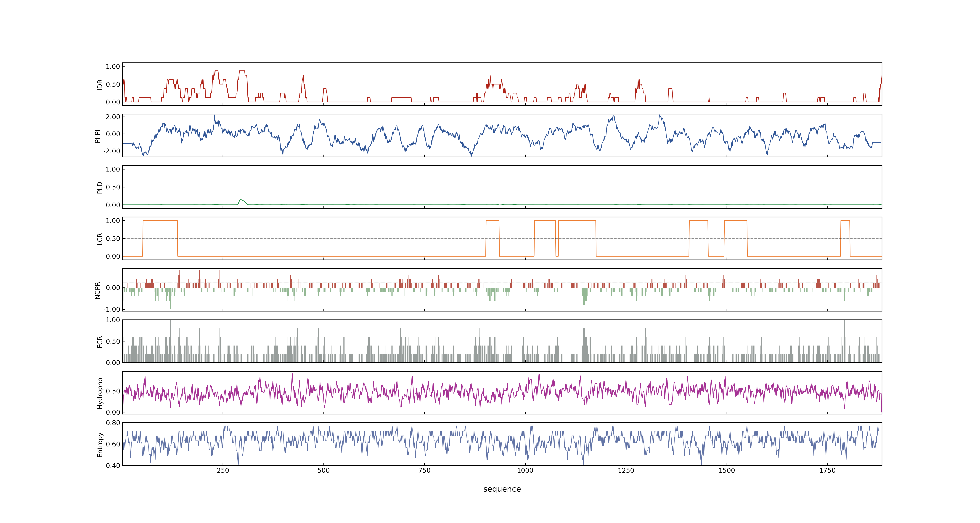Click the widest LCR plateau near 1100
The height and width of the screenshot is (523, 980).
[x=577, y=221]
